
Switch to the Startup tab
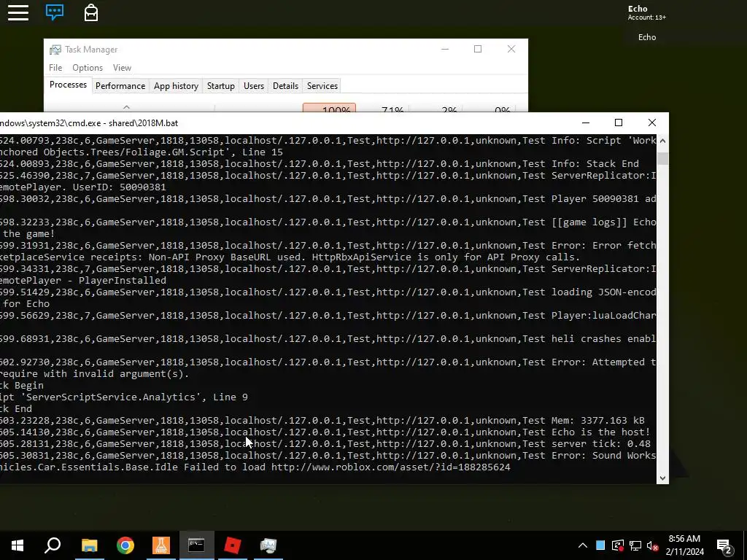(220, 86)
